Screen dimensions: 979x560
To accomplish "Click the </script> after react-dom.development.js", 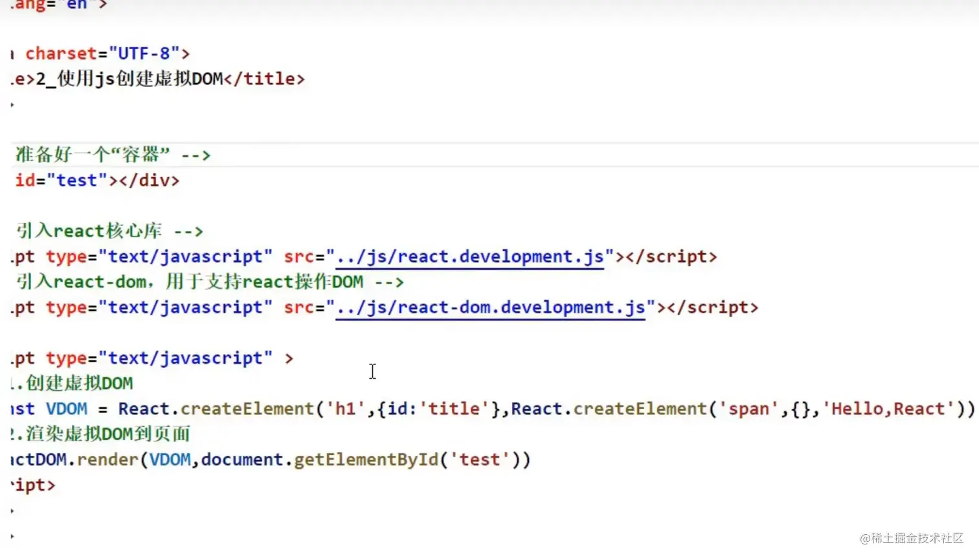I will click(713, 308).
